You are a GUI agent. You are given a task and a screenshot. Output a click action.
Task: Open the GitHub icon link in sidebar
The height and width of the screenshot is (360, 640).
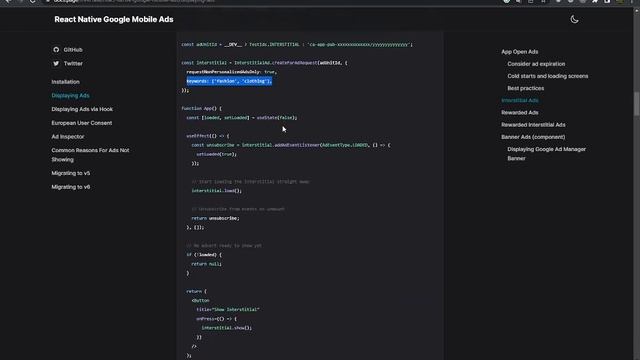(x=56, y=49)
